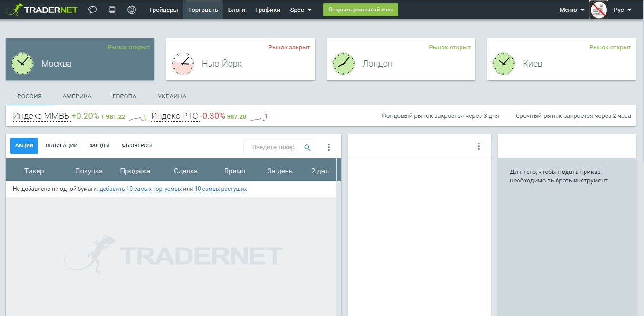Click the Moscow clock icon
The image size is (644, 316).
pos(22,63)
